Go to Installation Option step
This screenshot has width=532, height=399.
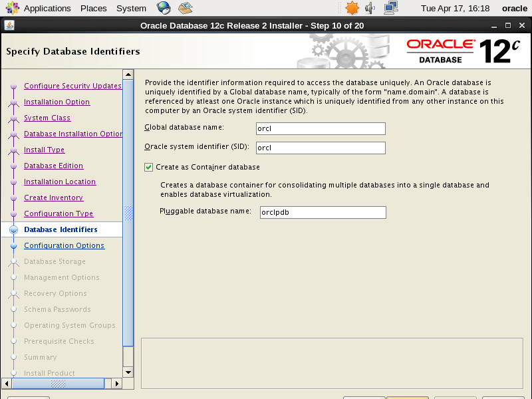click(57, 102)
